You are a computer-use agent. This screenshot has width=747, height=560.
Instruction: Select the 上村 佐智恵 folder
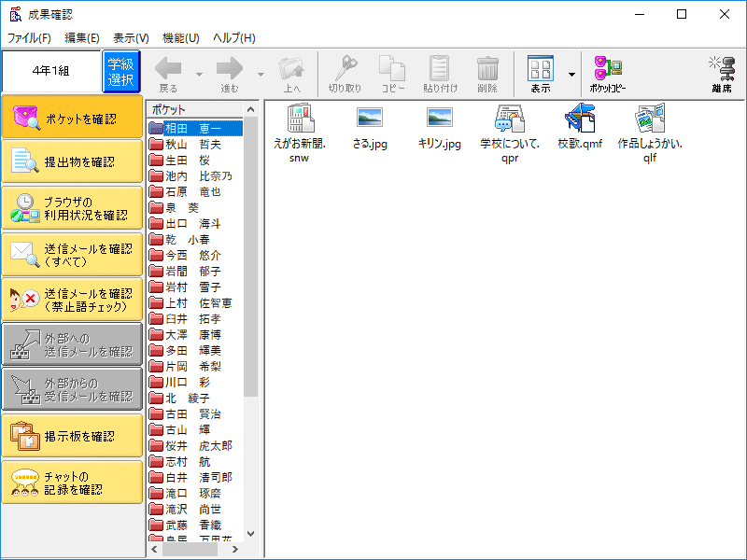pyautogui.click(x=190, y=302)
